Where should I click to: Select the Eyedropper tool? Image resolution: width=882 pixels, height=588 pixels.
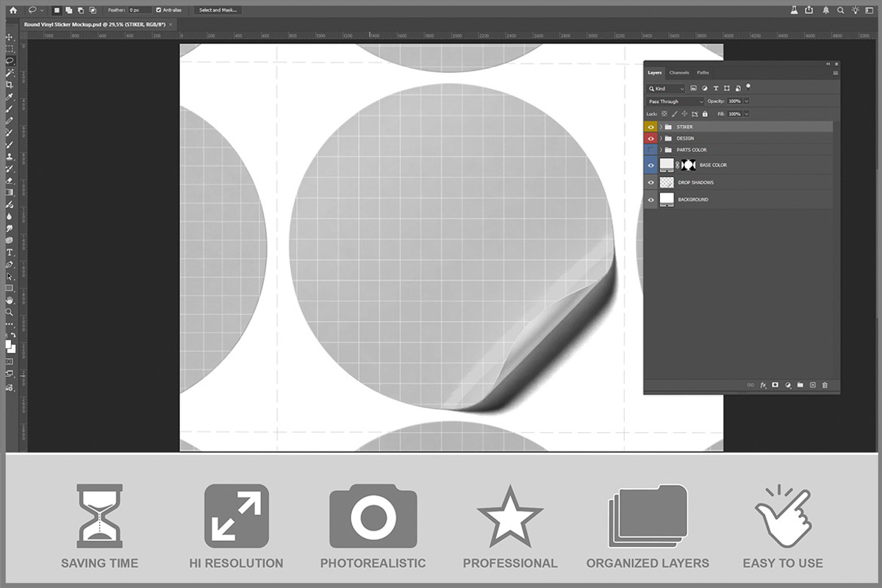point(10,96)
